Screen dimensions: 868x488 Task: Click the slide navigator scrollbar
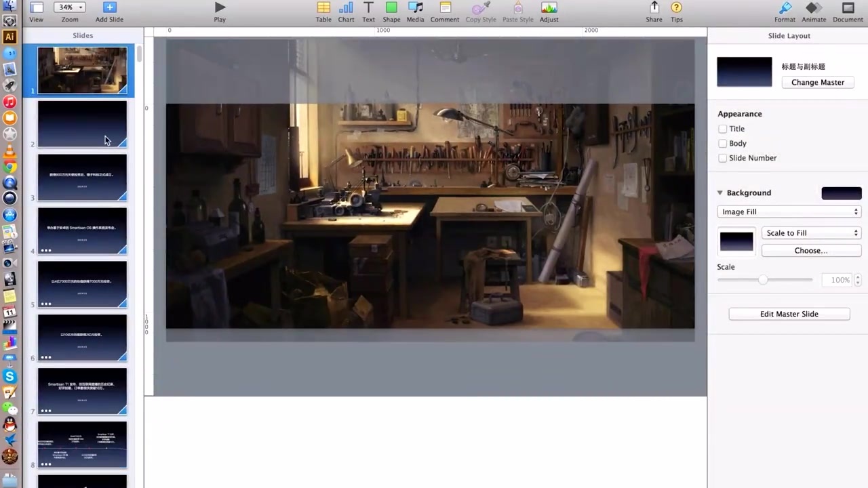coord(139,54)
